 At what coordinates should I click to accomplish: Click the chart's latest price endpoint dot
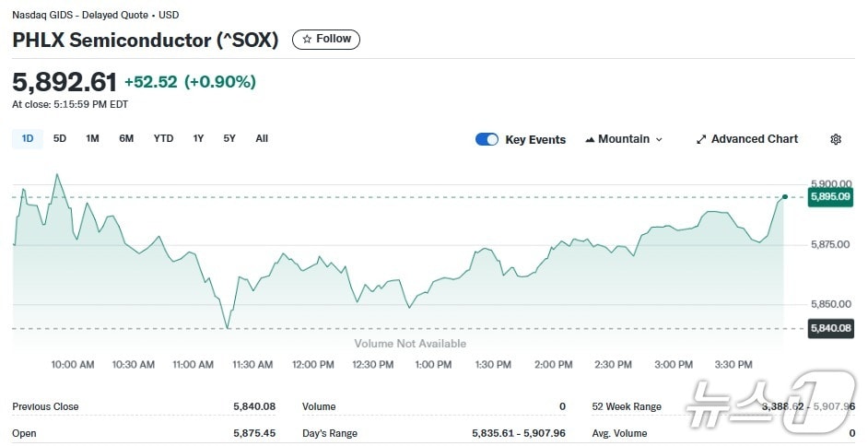coord(784,196)
